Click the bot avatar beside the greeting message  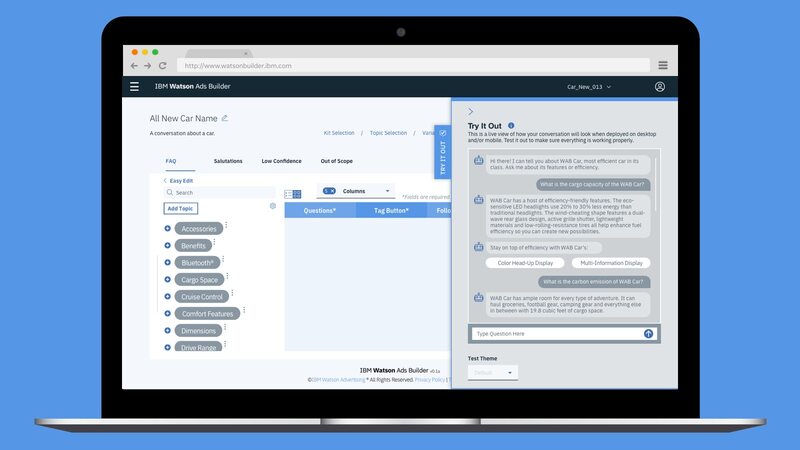click(x=479, y=161)
